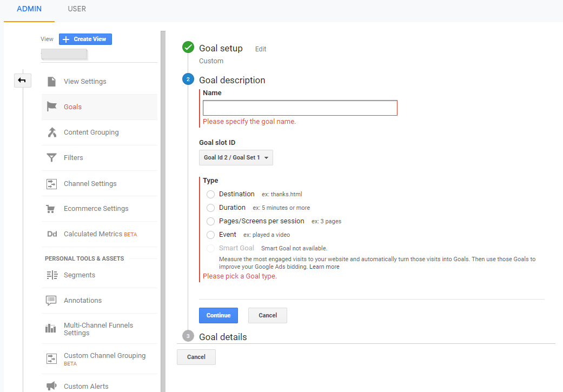
Task: Click the Calculated Metrics Dd icon
Action: [52, 234]
